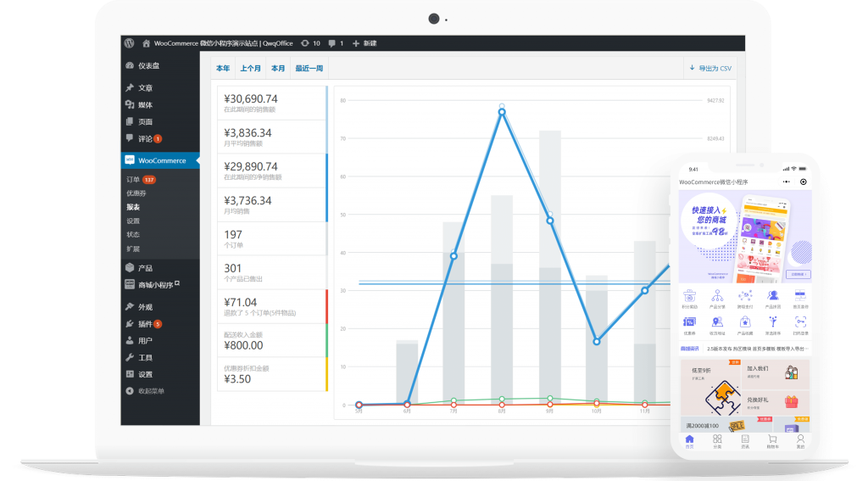
Task: Open site home via the house icon
Action: point(146,43)
